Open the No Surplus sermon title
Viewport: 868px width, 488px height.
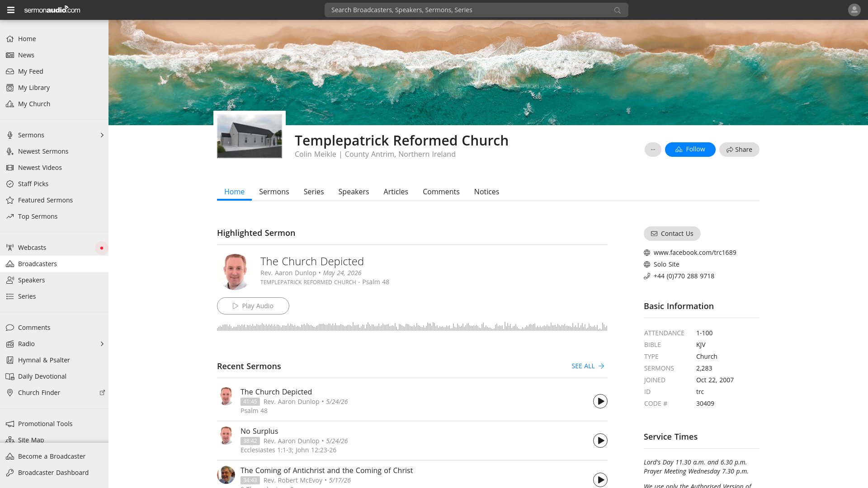tap(259, 431)
